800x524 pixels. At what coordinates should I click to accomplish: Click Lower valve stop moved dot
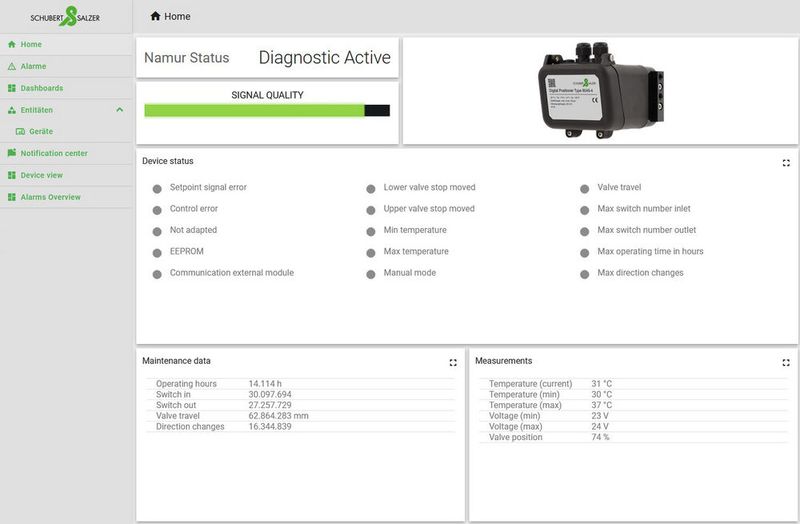point(371,189)
